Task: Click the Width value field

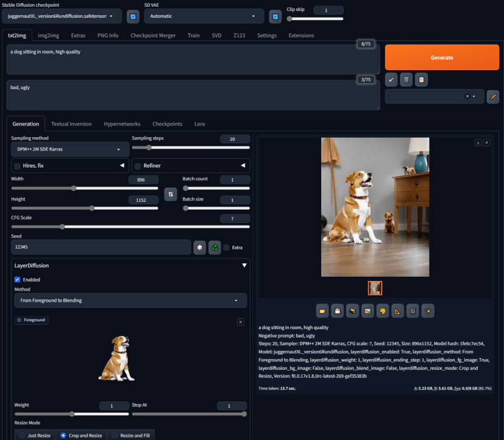Action: (x=143, y=180)
